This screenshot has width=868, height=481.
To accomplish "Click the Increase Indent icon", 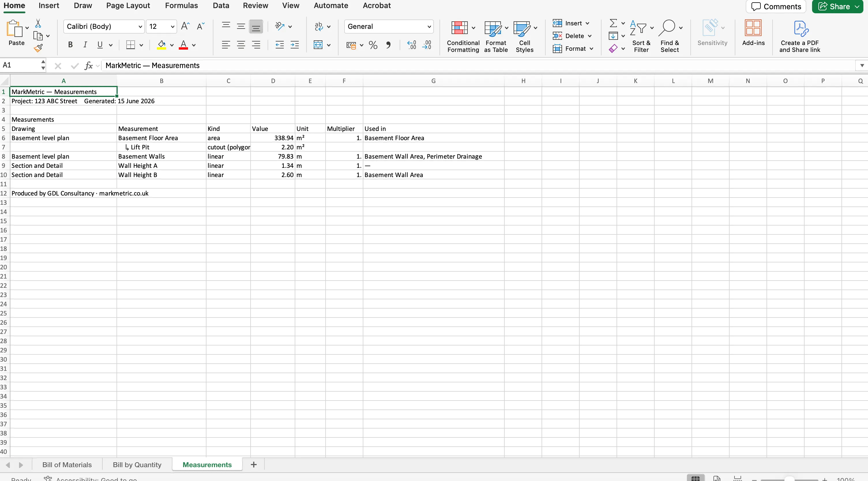I will point(294,45).
